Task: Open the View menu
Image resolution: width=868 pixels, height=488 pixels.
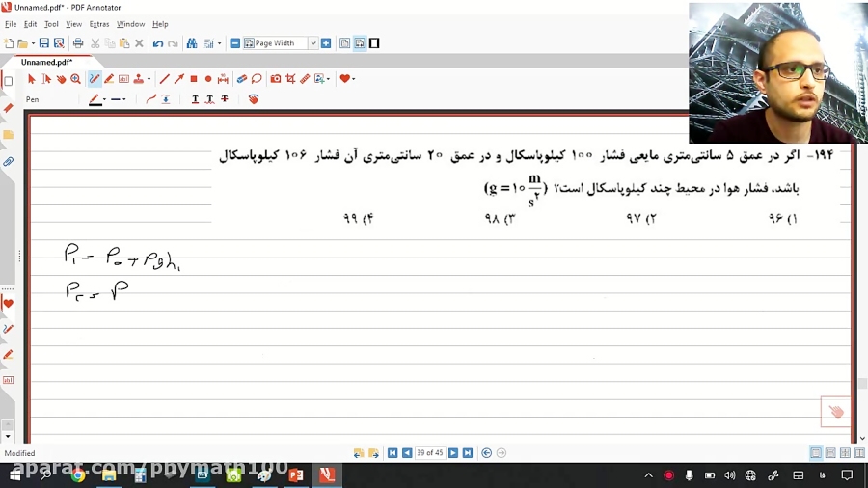Action: (x=73, y=24)
